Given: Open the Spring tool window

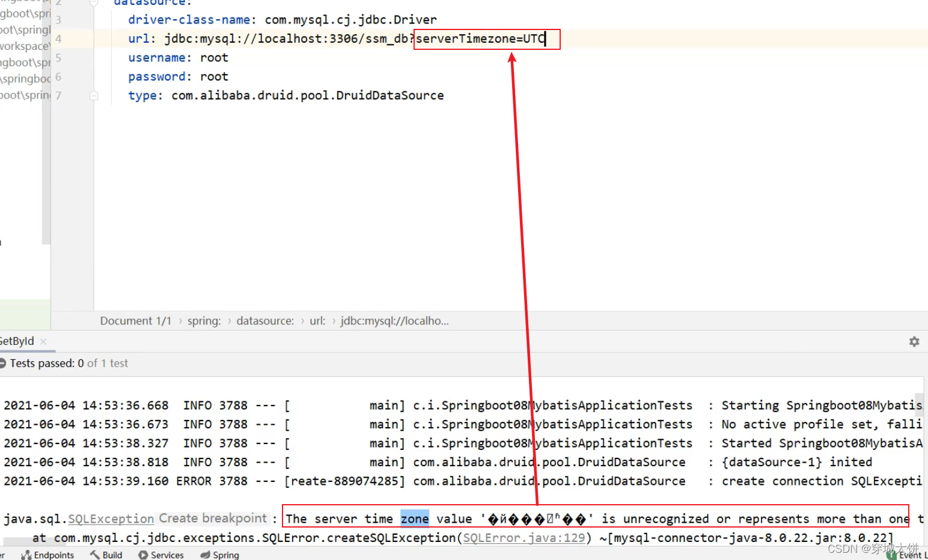Looking at the screenshot, I should click(x=220, y=555).
